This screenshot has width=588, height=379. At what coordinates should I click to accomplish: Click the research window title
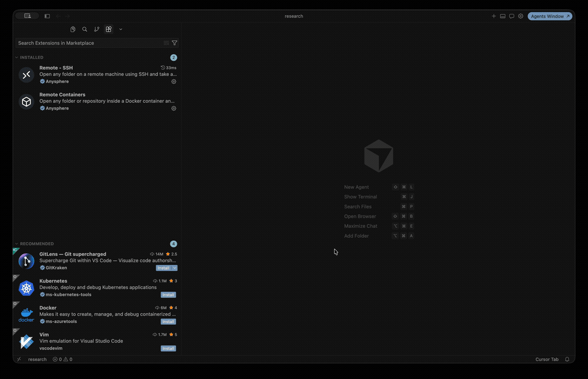(293, 16)
